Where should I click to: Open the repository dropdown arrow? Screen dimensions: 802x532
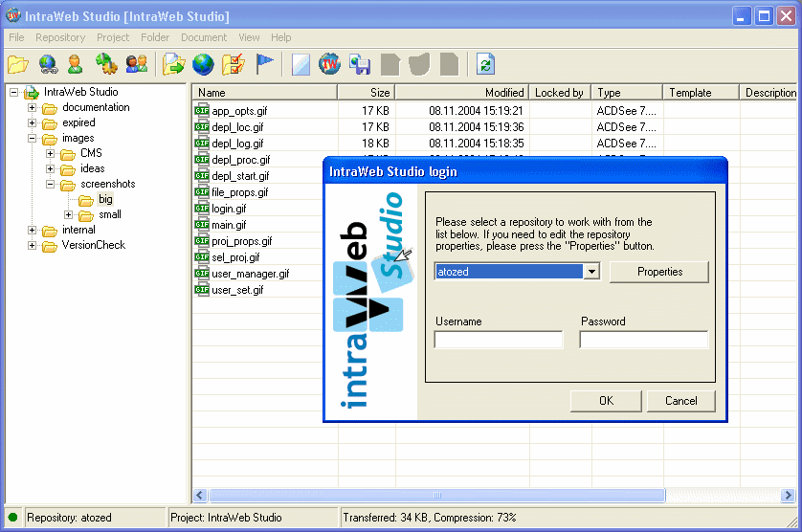(x=591, y=272)
